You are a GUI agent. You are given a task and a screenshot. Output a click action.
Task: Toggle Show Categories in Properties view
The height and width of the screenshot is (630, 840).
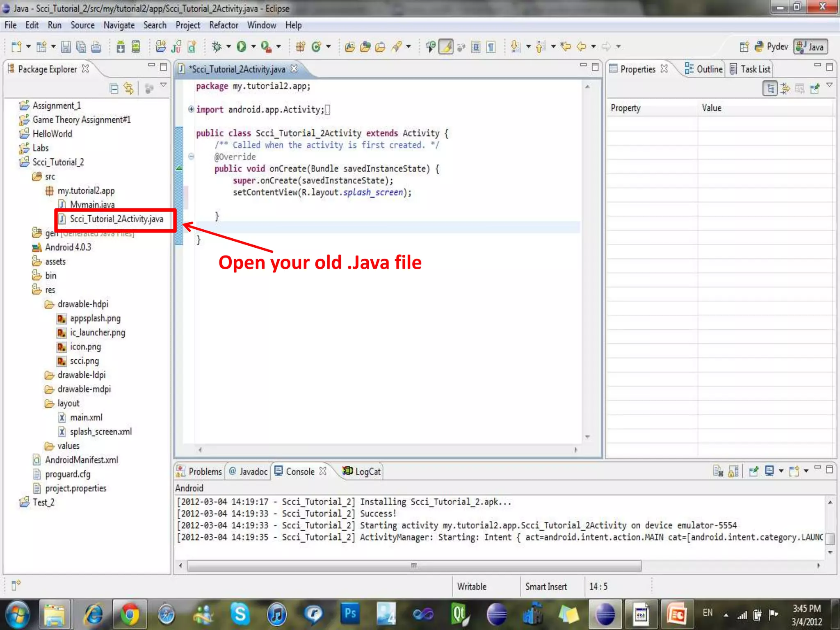pos(770,89)
